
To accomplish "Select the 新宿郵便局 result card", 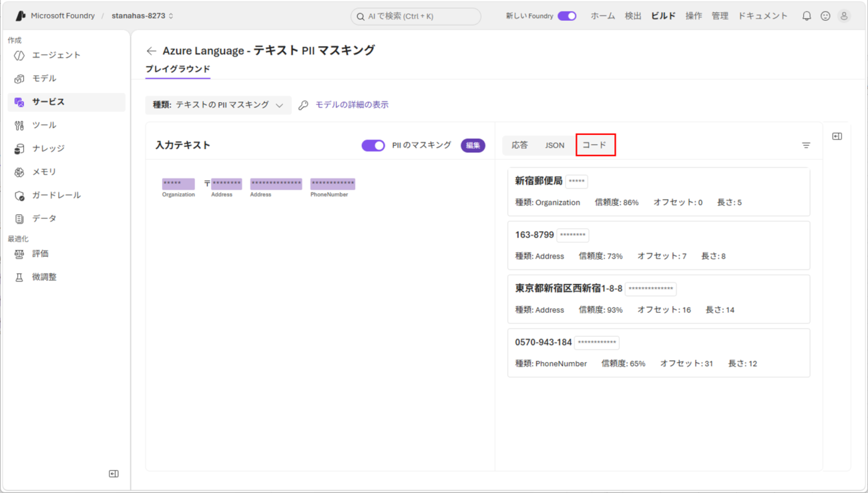I will point(658,192).
